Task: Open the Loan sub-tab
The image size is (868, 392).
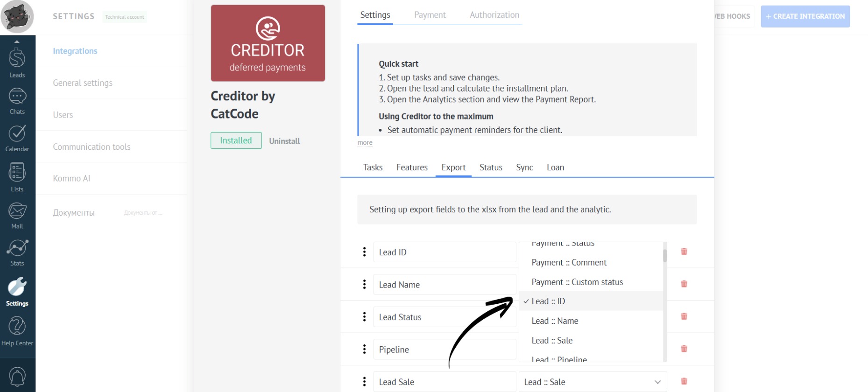Action: pos(555,168)
